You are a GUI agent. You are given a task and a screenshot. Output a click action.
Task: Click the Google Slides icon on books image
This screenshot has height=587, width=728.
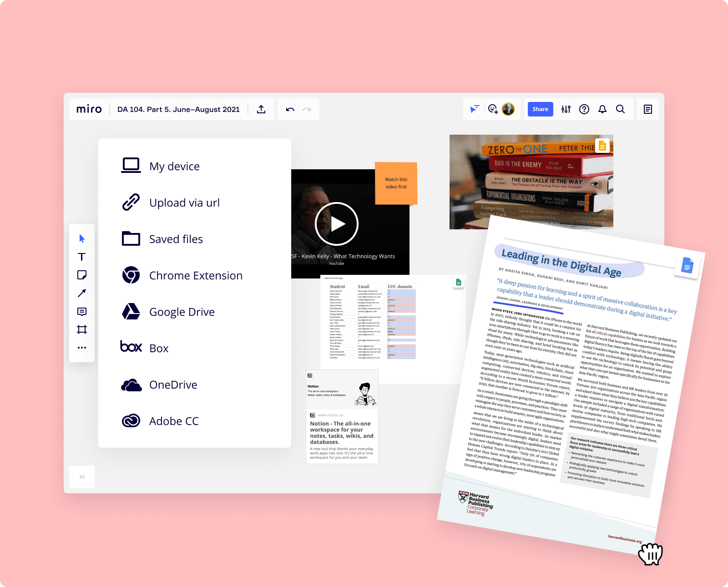point(602,146)
